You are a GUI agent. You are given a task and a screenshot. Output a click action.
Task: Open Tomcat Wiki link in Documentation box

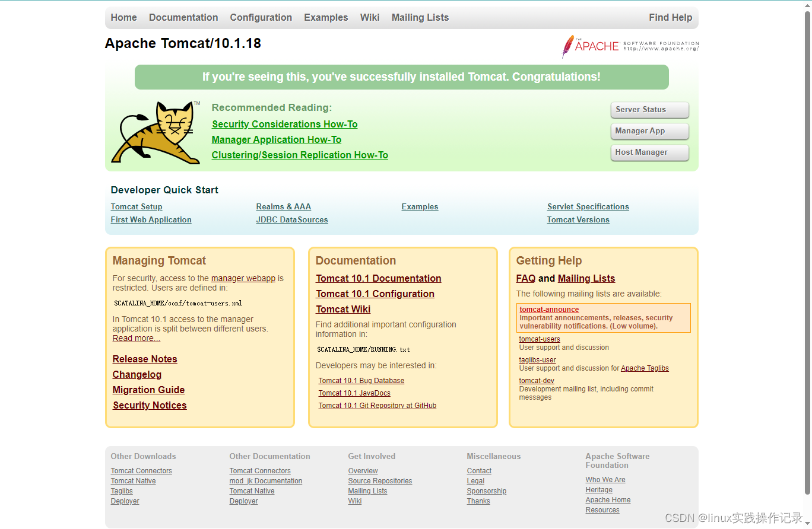coord(343,309)
